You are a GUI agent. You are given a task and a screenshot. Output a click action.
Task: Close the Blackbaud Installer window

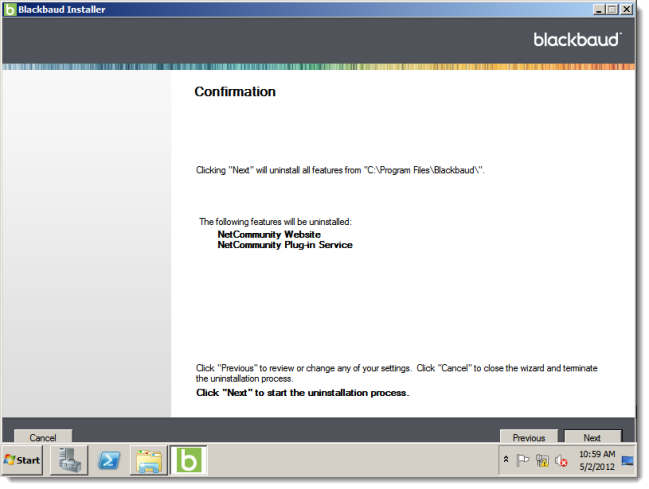point(627,10)
